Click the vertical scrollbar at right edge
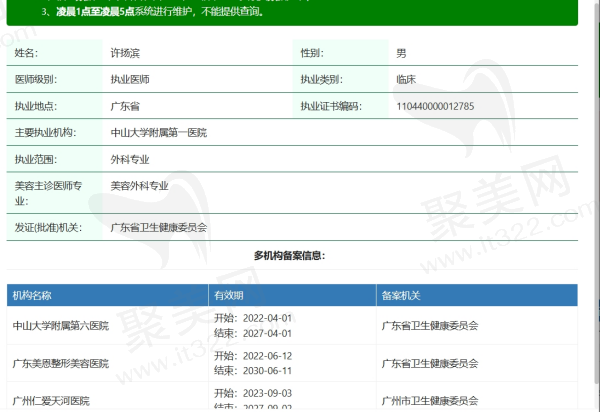Image resolution: width=600 pixels, height=412 pixels. (x=597, y=191)
